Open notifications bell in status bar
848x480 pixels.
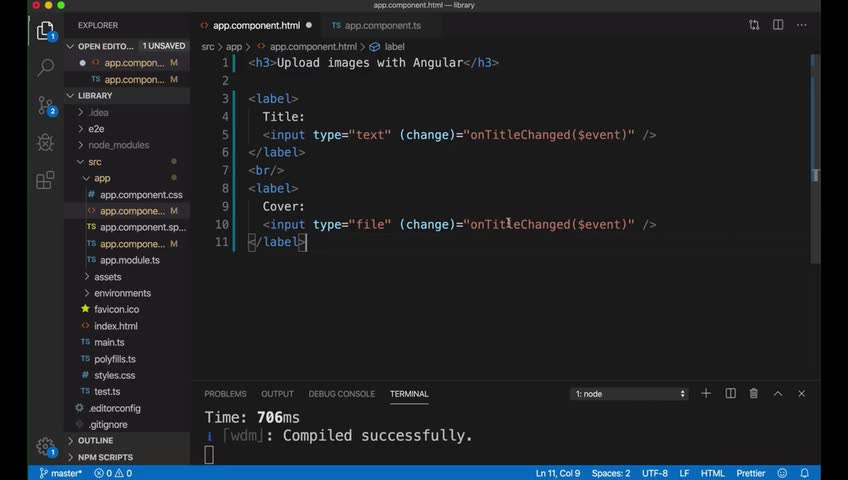(804, 474)
